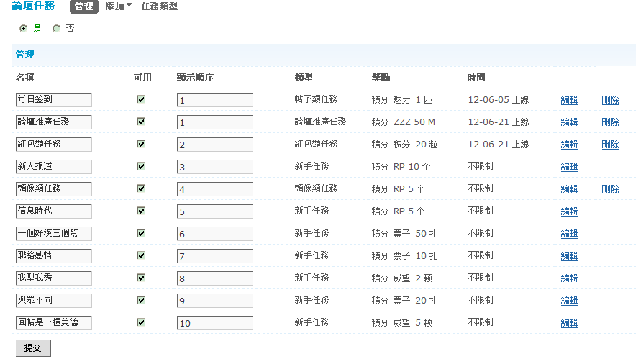This screenshot has width=641, height=364.
Task: Click the 與眾不同 name field
Action: 53,300
